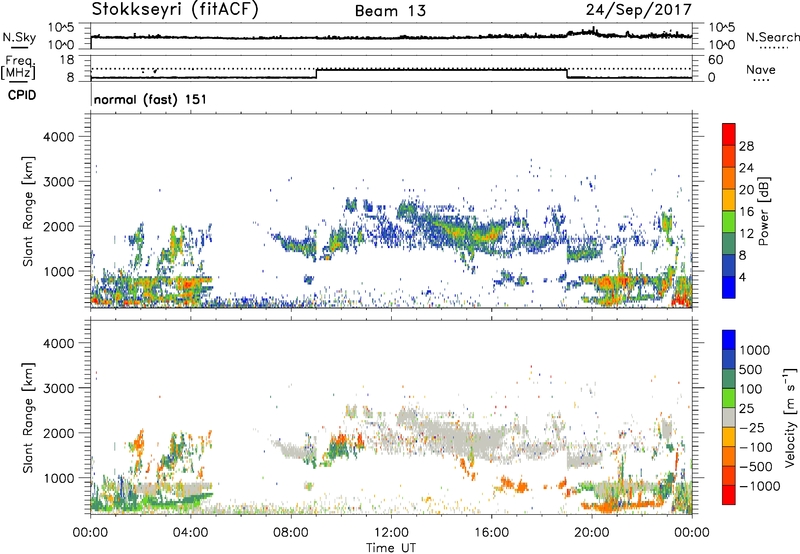Click the frequency step-down at 19:00 in Freq panel

coord(567,73)
